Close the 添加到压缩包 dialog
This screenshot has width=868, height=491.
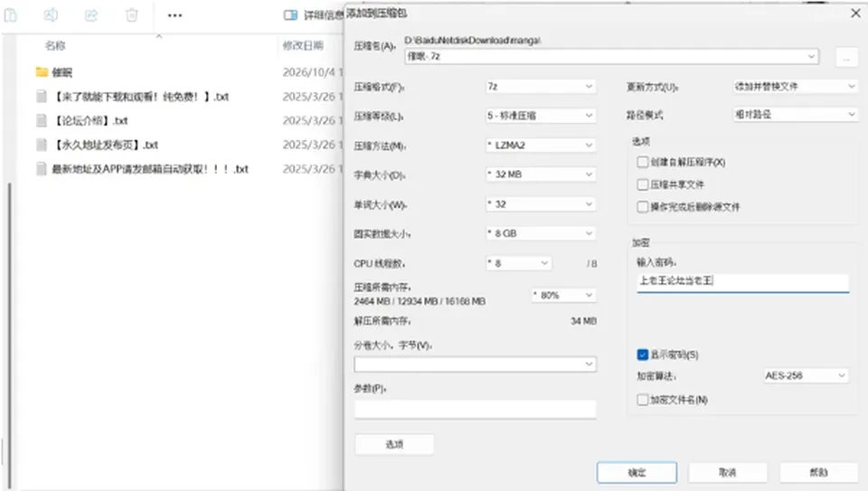point(855,13)
